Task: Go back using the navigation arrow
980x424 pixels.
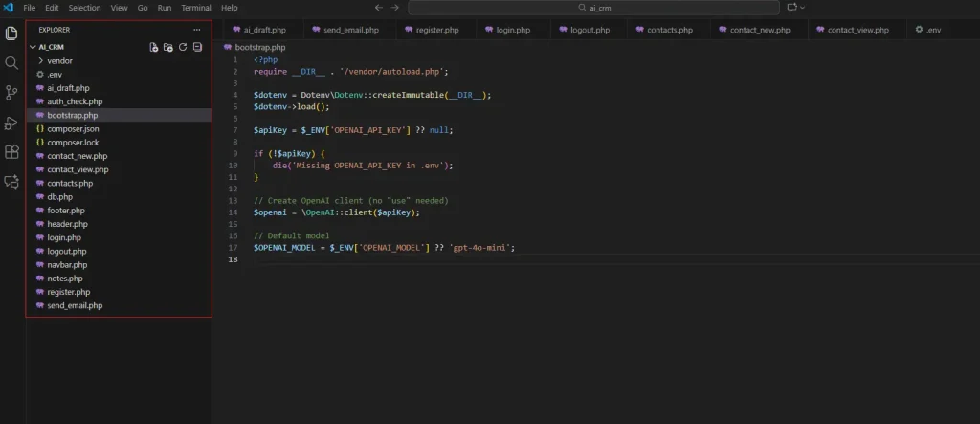Action: 379,8
